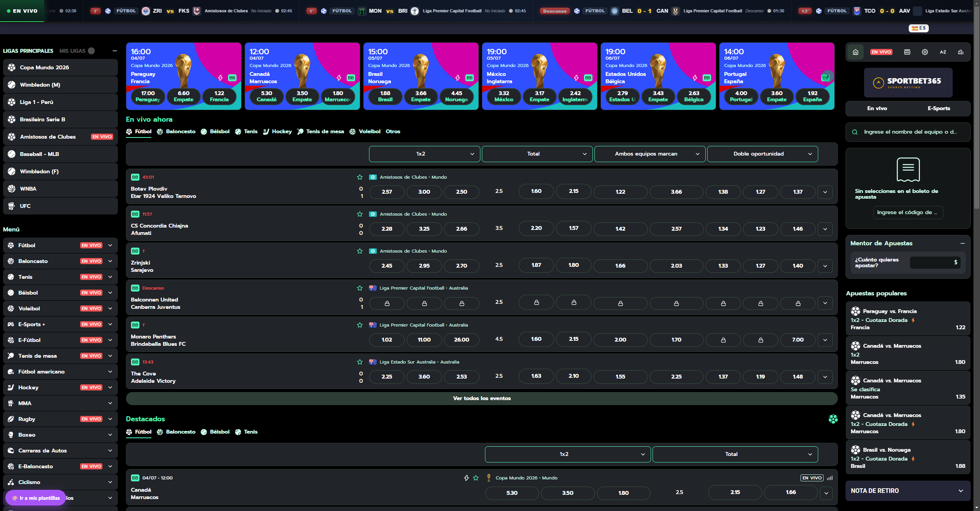This screenshot has width=980, height=511.
Task: Switch to Tenis de mesa live tab
Action: click(321, 131)
